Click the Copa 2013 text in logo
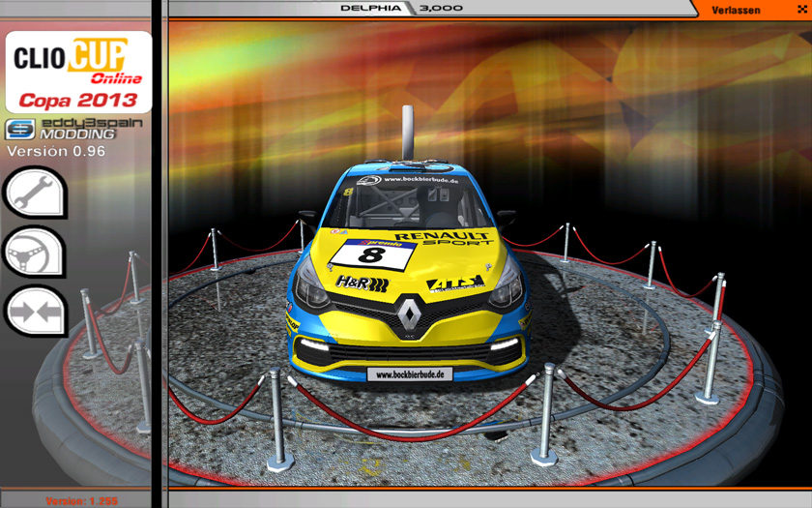The height and width of the screenshot is (508, 812). click(x=78, y=100)
